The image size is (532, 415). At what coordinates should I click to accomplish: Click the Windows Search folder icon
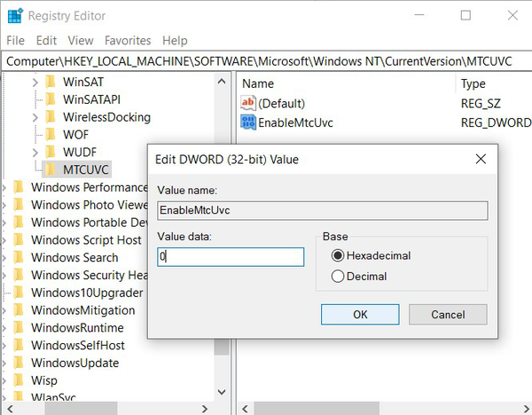click(x=18, y=257)
